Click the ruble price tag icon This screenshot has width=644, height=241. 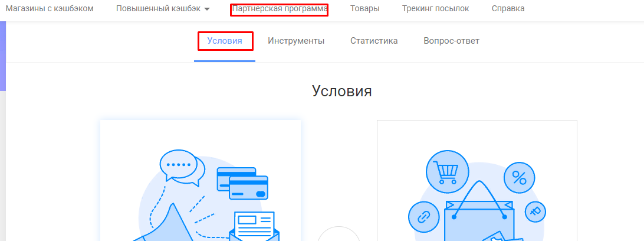[x=535, y=211]
